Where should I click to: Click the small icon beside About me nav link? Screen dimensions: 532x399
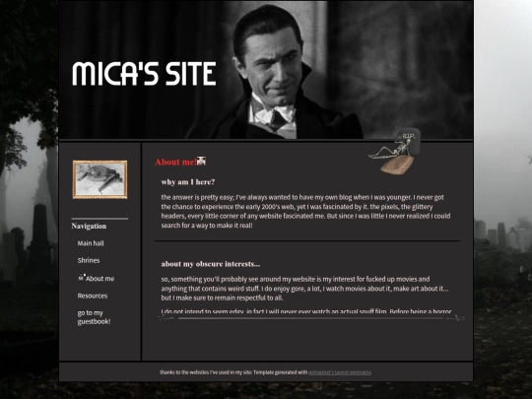click(x=82, y=277)
